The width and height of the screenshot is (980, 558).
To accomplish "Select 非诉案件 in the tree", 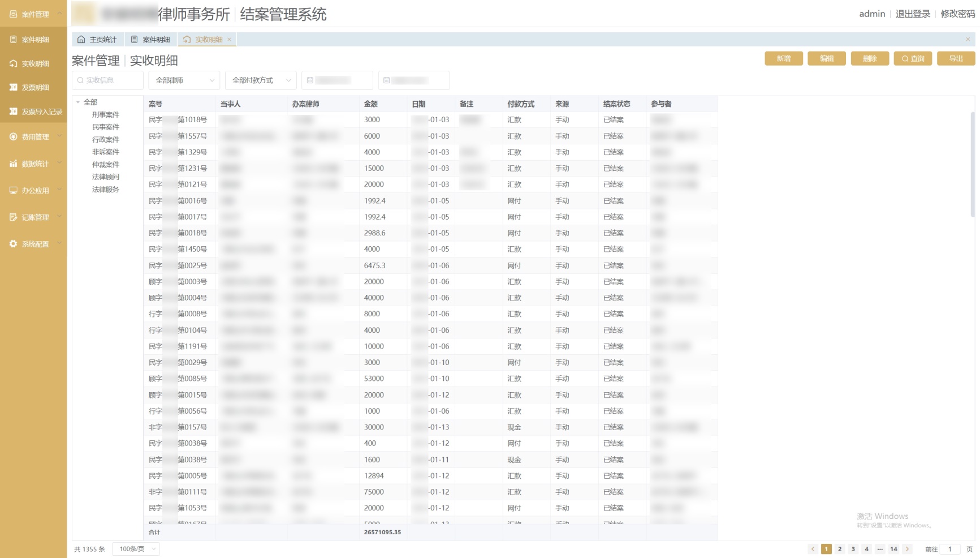I will pos(106,152).
